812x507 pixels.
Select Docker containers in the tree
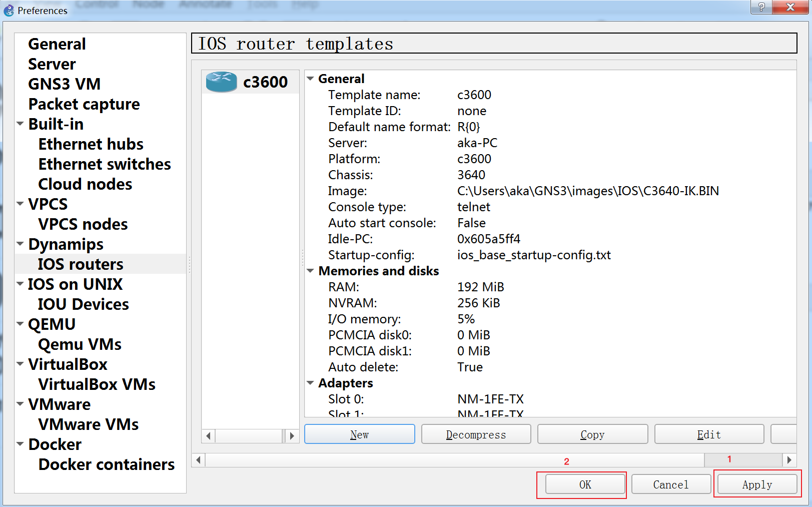[x=107, y=464]
